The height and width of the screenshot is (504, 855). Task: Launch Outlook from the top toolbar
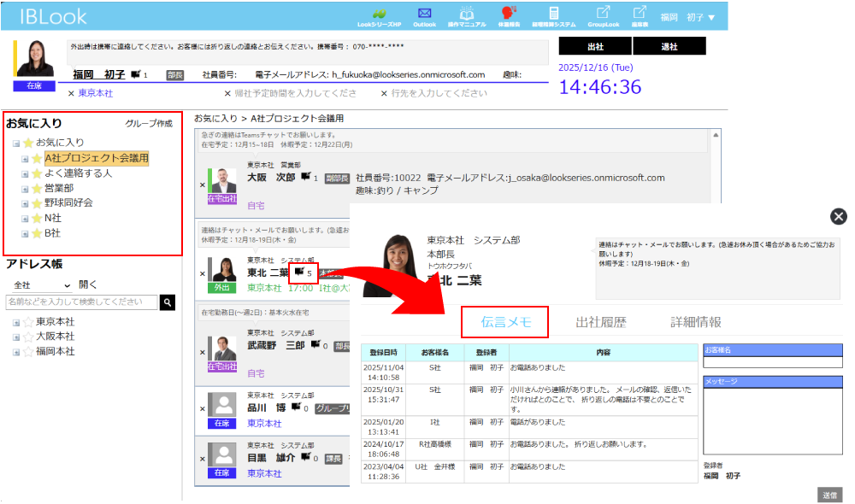click(x=424, y=13)
